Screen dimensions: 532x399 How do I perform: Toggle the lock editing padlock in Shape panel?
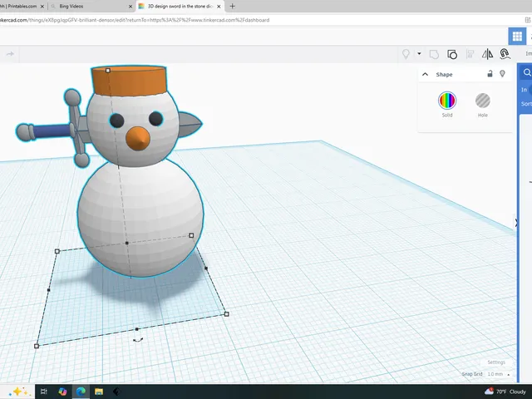pos(490,74)
